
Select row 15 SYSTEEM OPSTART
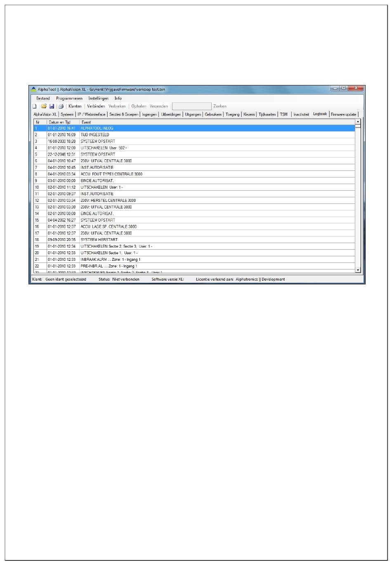coord(194,220)
